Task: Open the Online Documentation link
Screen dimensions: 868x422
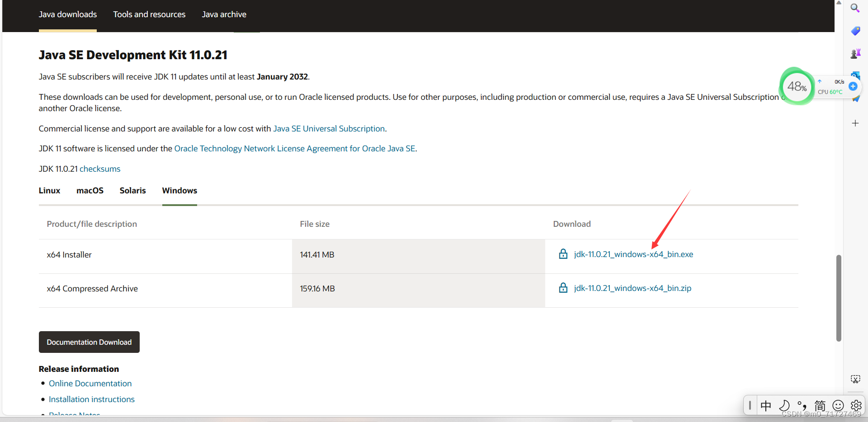Action: (x=90, y=384)
